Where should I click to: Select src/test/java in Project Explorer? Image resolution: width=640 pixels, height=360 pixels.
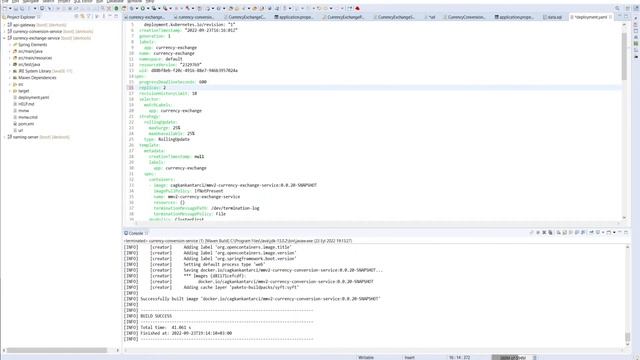click(x=29, y=64)
